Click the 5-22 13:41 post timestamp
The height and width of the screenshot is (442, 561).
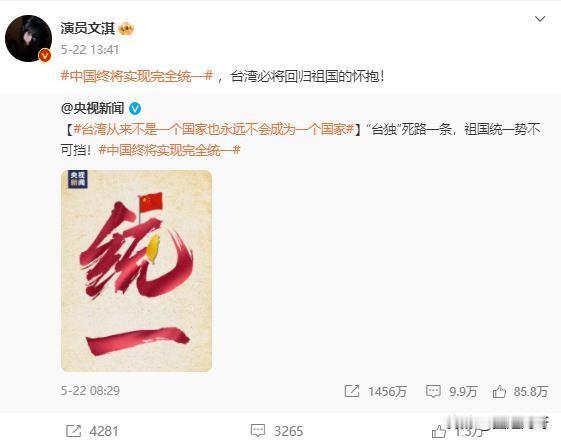(90, 49)
